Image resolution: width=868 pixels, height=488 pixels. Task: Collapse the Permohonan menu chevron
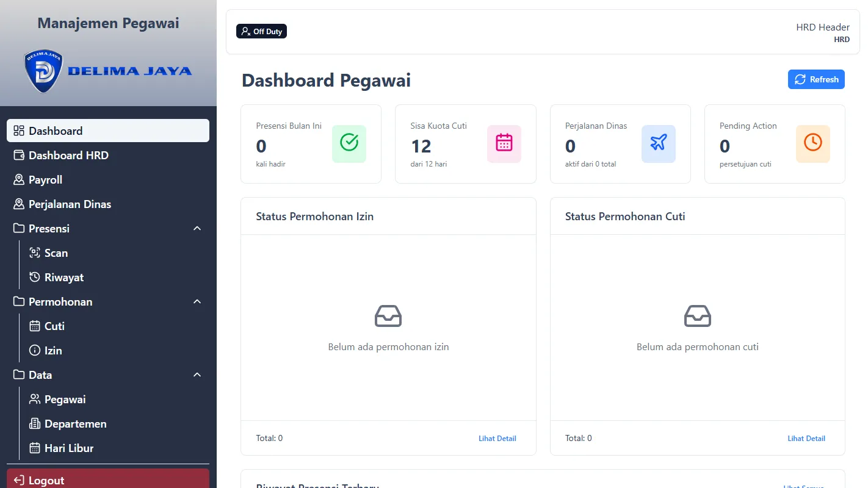tap(197, 301)
